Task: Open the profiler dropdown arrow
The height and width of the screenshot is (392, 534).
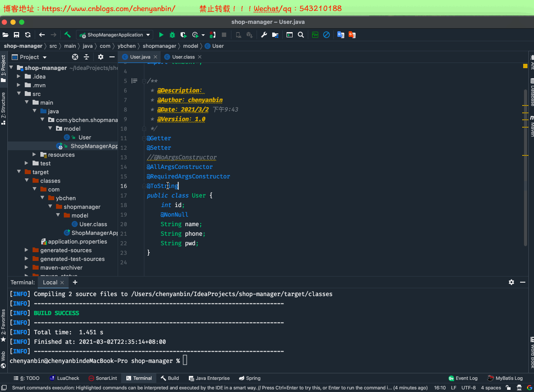Action: click(x=203, y=35)
